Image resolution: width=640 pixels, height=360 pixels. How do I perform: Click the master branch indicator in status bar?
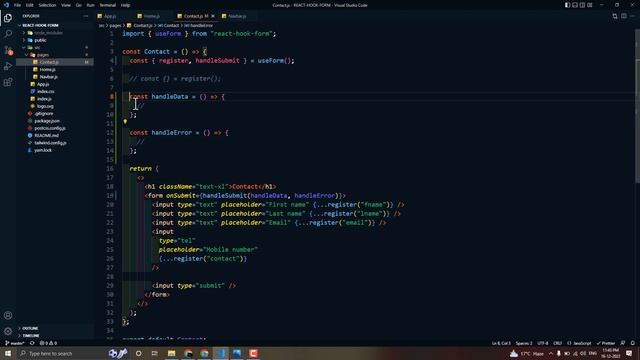(x=15, y=343)
